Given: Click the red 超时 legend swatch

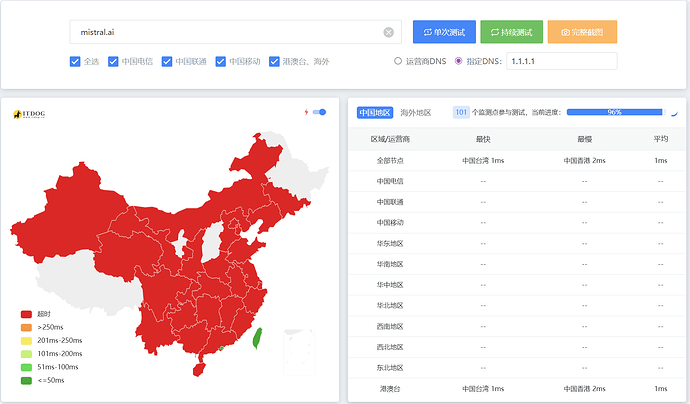Looking at the screenshot, I should [26, 314].
